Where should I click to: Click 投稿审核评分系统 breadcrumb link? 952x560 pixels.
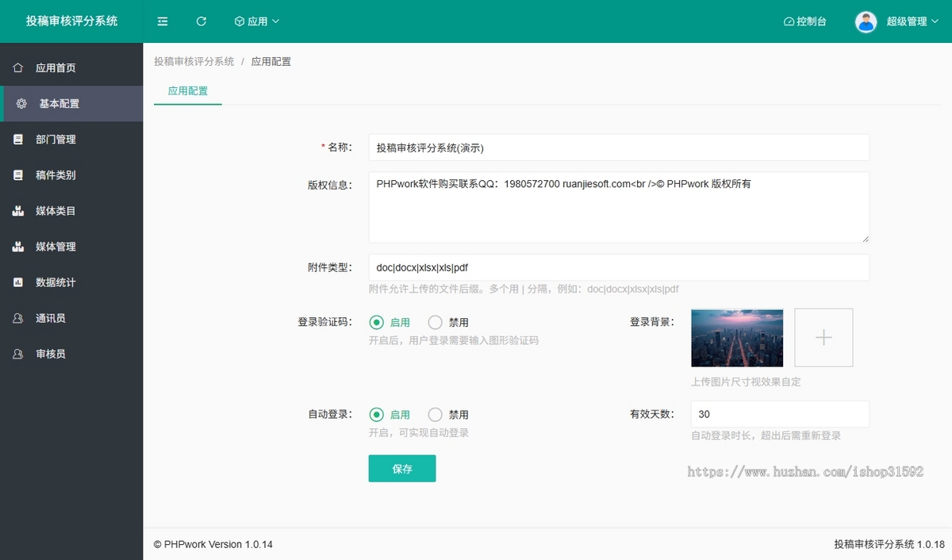(194, 61)
